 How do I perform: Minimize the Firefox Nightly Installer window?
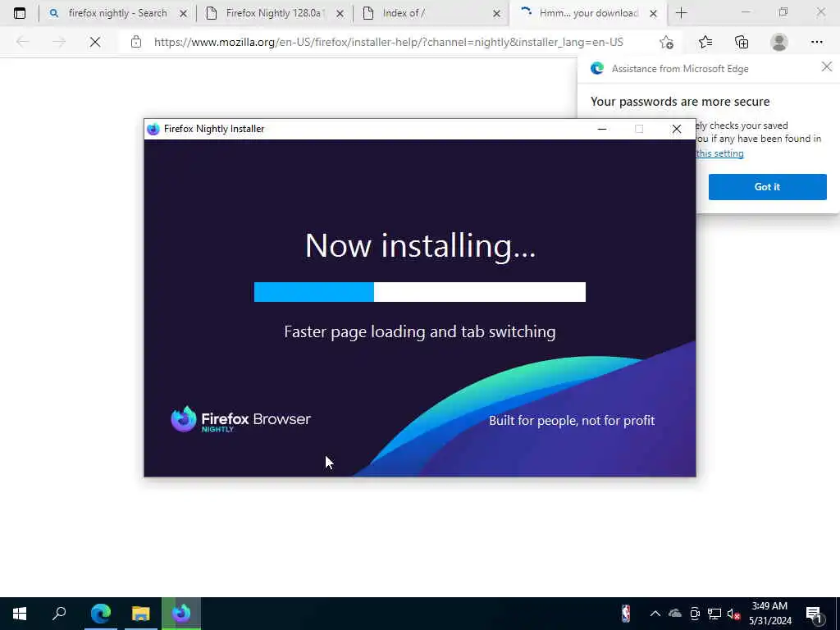(x=602, y=129)
